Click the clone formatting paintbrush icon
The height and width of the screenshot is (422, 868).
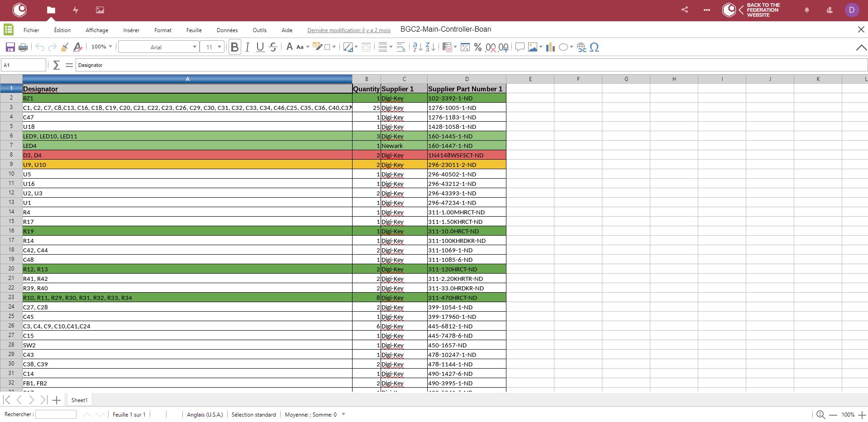pos(65,47)
